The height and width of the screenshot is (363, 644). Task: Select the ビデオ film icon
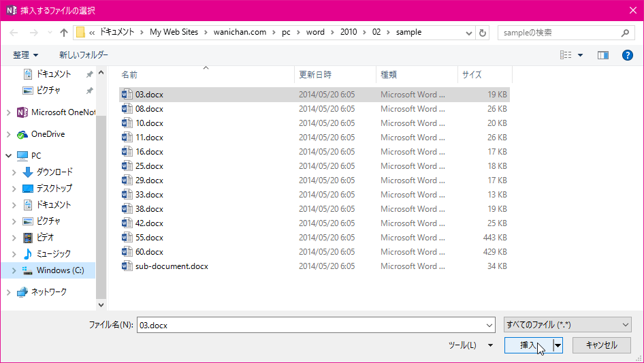click(27, 238)
